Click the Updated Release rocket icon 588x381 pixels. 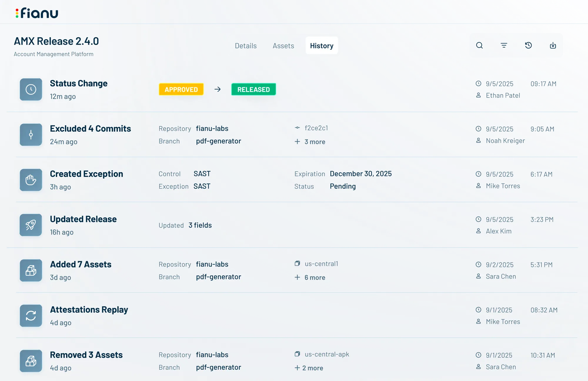(x=31, y=225)
